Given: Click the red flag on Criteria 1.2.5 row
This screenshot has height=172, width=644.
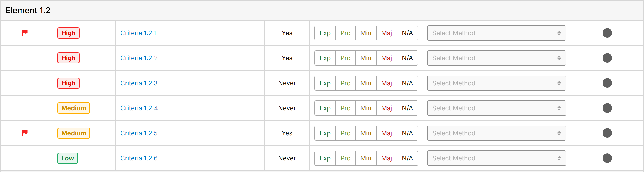Looking at the screenshot, I should [x=25, y=133].
